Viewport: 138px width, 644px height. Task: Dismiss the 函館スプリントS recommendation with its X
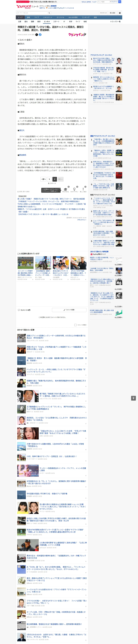click(x=86, y=341)
